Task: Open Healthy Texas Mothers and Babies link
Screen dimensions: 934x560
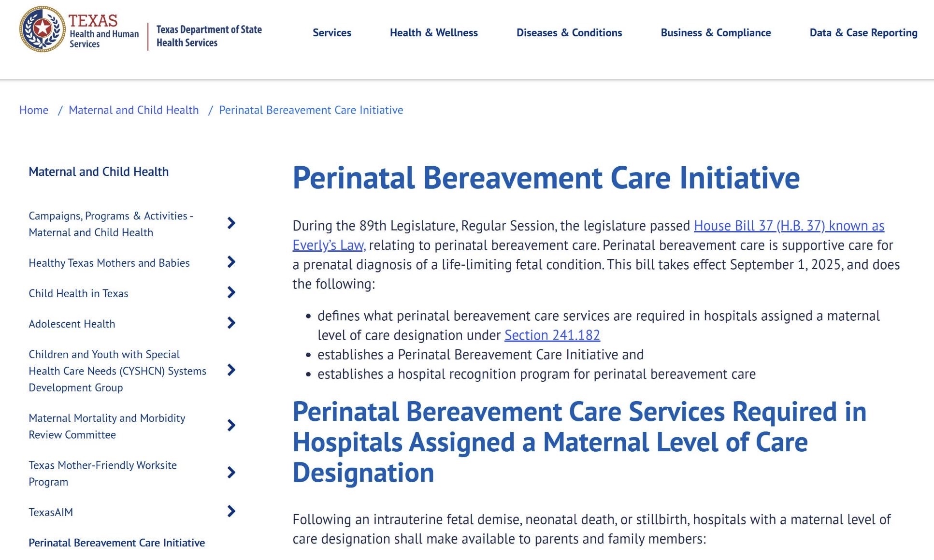Action: click(109, 263)
